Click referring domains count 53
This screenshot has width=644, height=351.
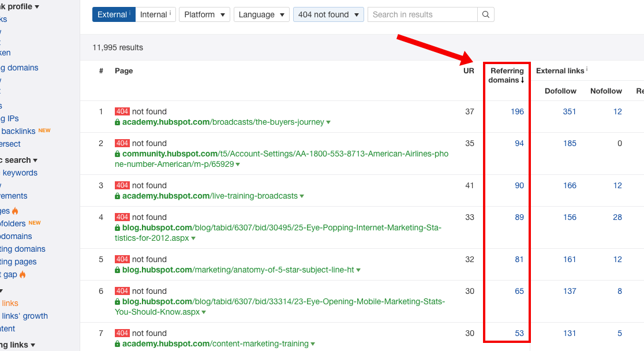(519, 333)
